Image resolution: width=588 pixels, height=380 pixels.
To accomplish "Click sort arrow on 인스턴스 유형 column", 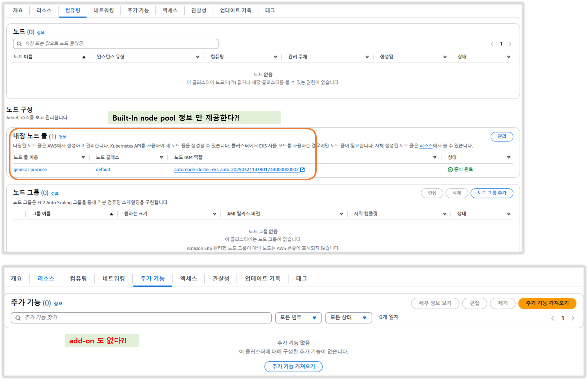I will pos(198,57).
